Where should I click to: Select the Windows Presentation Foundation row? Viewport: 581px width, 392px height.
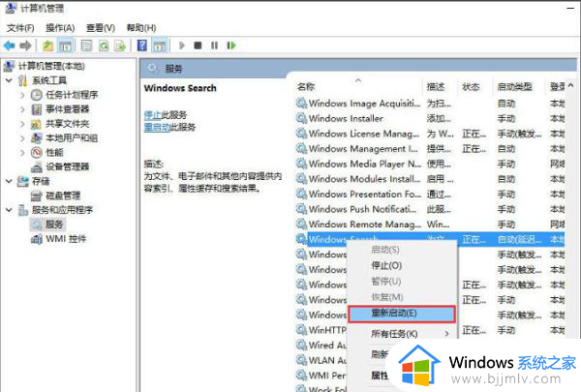tap(430, 194)
